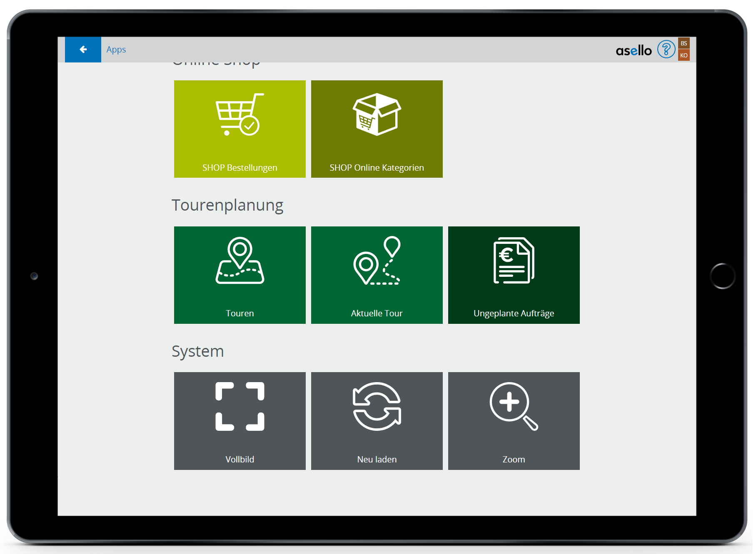Click the Ungeplante Aufträge tile label

point(514,313)
